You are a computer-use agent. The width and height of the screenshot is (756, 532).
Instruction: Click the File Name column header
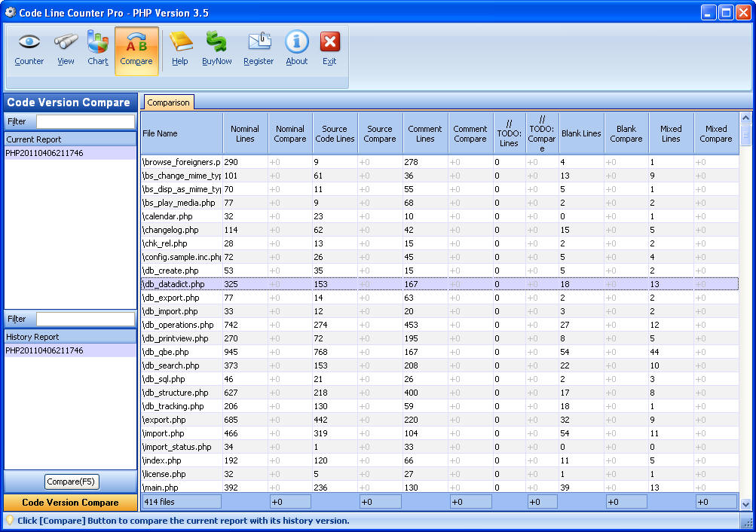point(181,133)
